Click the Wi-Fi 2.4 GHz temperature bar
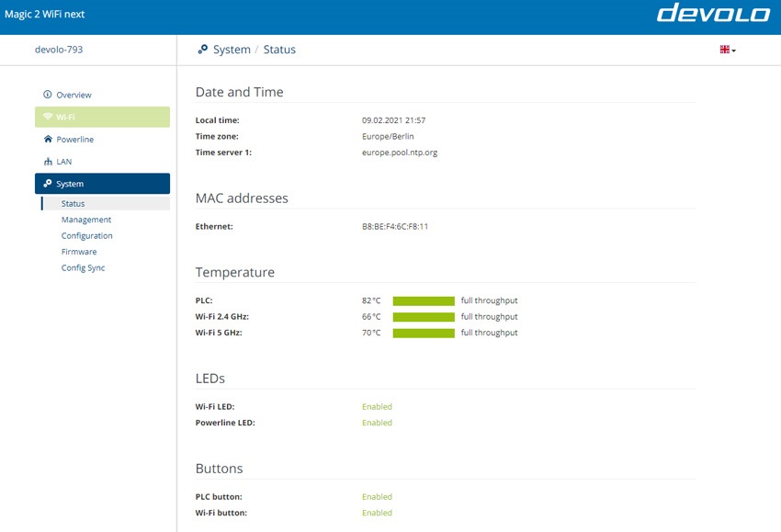This screenshot has height=532, width=781. tap(424, 317)
